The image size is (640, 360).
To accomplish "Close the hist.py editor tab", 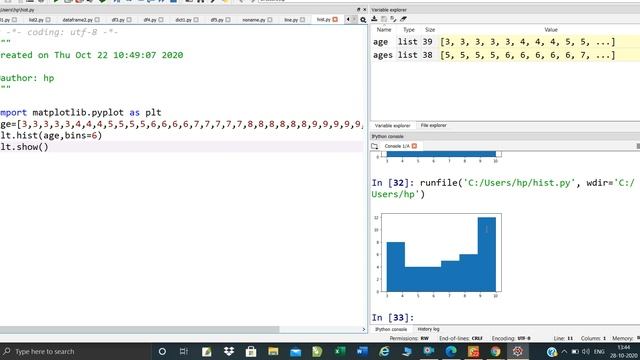I will (x=335, y=19).
